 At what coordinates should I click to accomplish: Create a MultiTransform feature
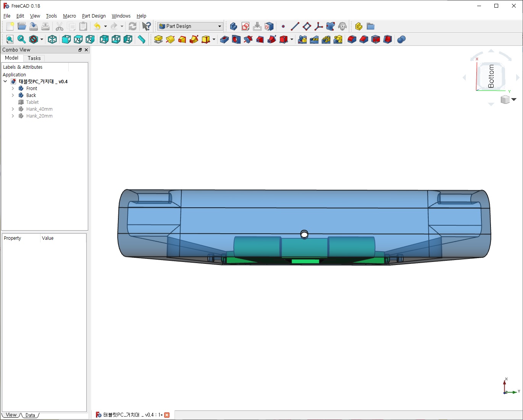tap(338, 39)
